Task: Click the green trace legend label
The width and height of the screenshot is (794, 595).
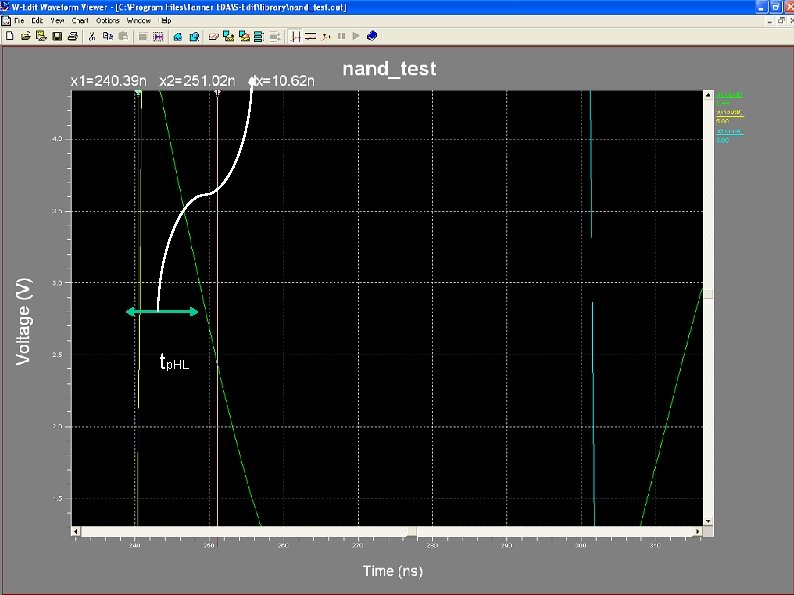Action: (730, 95)
